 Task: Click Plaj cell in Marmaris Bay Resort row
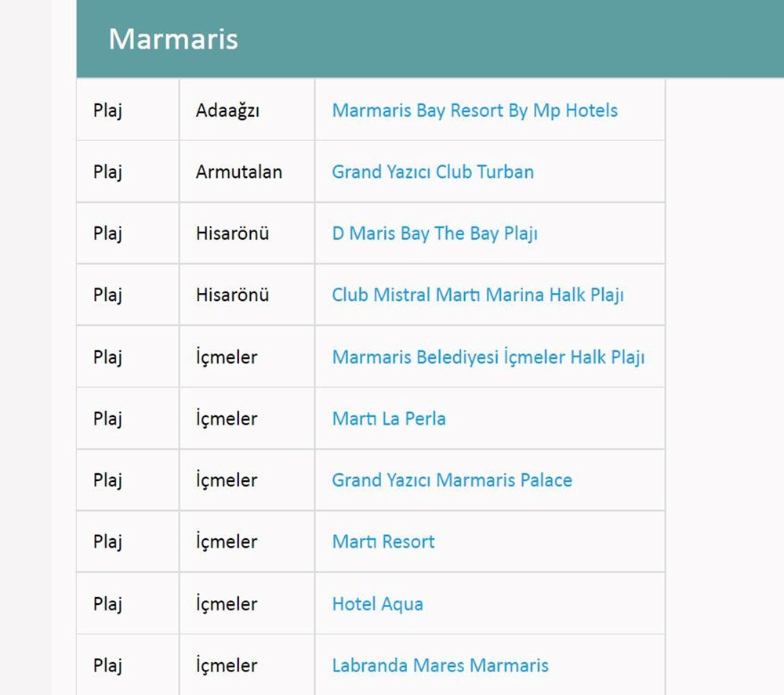point(107,110)
